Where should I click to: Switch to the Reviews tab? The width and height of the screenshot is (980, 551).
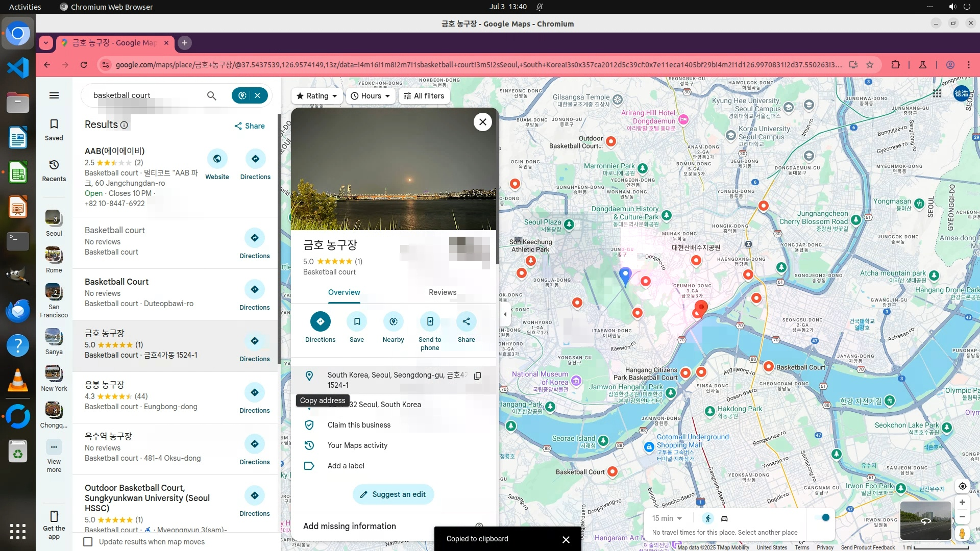[x=442, y=292]
